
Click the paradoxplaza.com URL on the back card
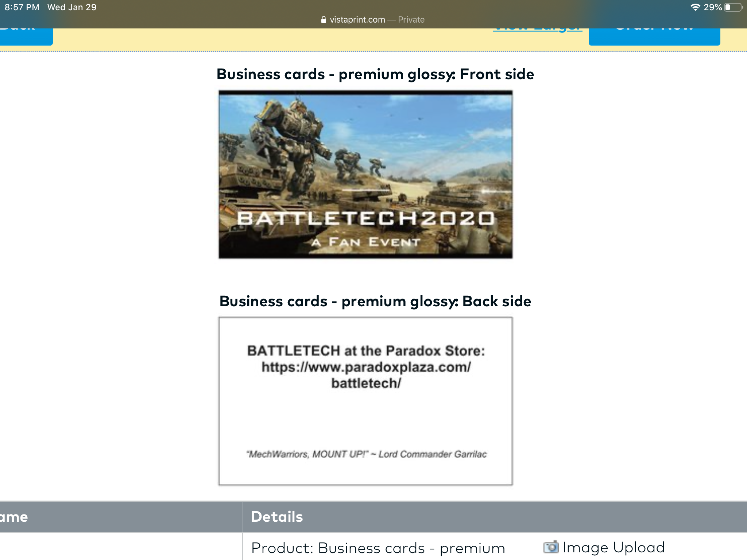366,367
